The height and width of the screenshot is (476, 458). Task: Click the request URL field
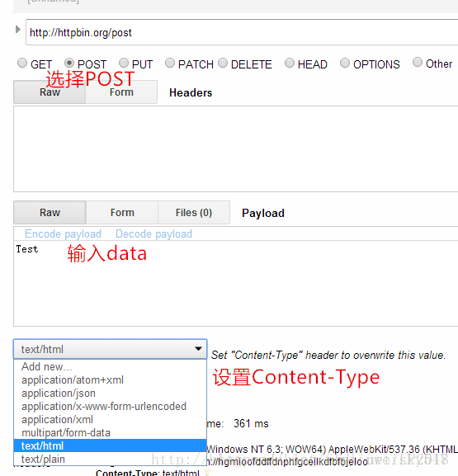(242, 32)
